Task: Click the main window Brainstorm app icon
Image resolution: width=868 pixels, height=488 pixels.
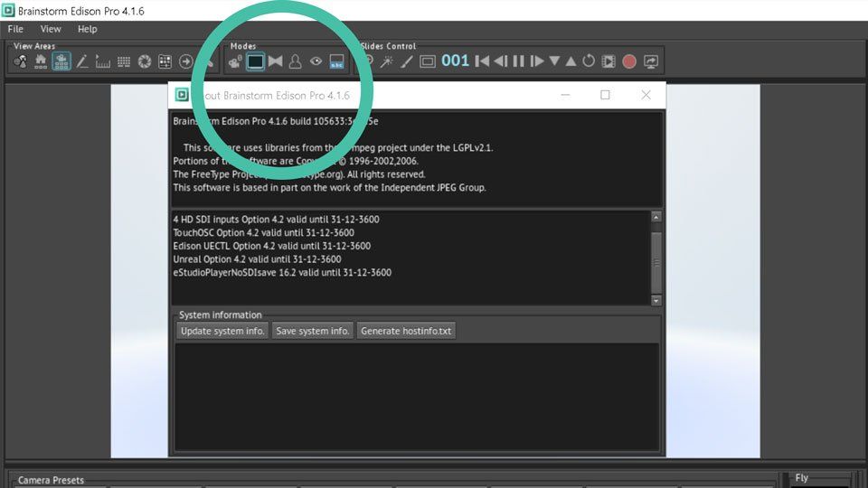Action: [x=8, y=11]
